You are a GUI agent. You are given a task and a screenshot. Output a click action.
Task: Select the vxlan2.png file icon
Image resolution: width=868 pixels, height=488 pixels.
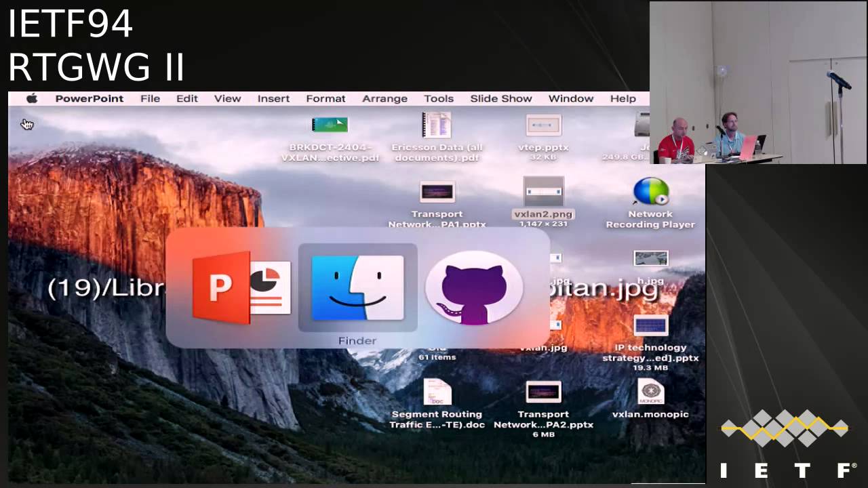(x=543, y=191)
